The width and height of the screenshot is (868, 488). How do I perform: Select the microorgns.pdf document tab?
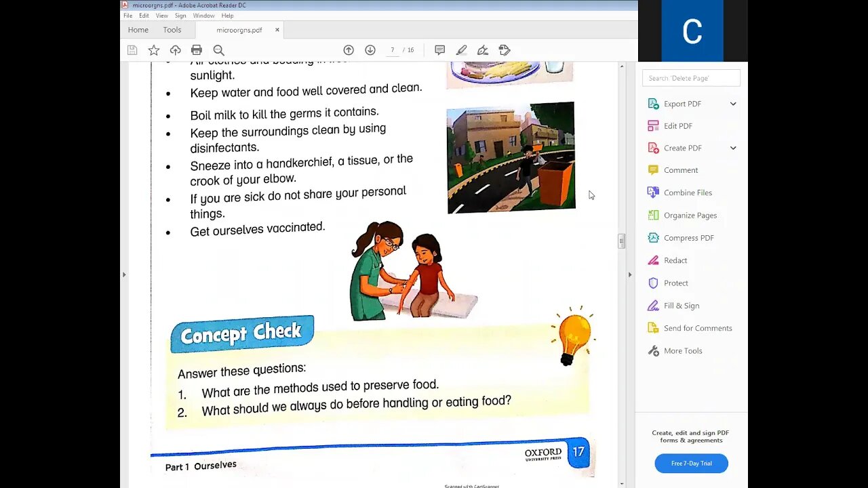click(x=239, y=30)
